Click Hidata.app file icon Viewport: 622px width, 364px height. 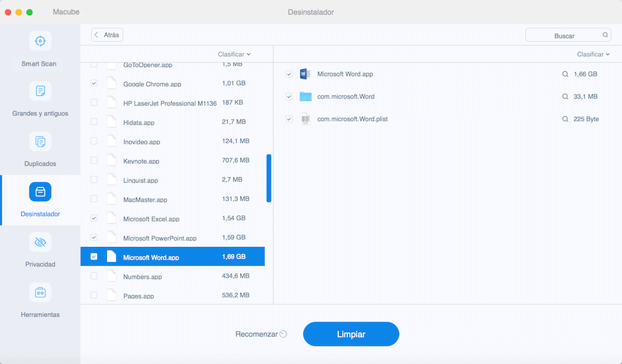pos(112,122)
